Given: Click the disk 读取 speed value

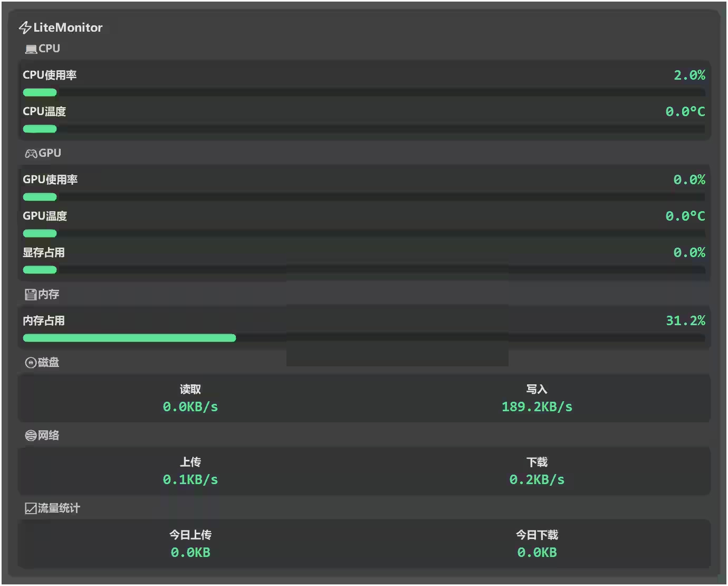Looking at the screenshot, I should [x=190, y=407].
